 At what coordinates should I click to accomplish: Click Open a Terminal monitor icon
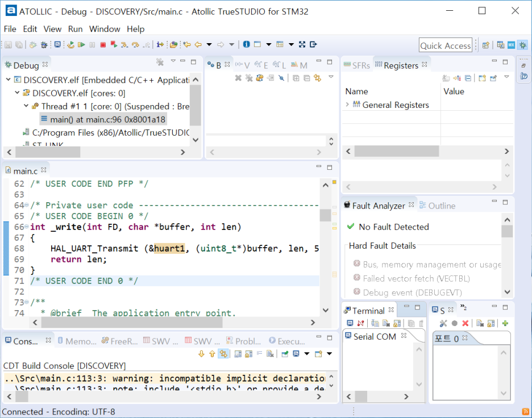350,323
